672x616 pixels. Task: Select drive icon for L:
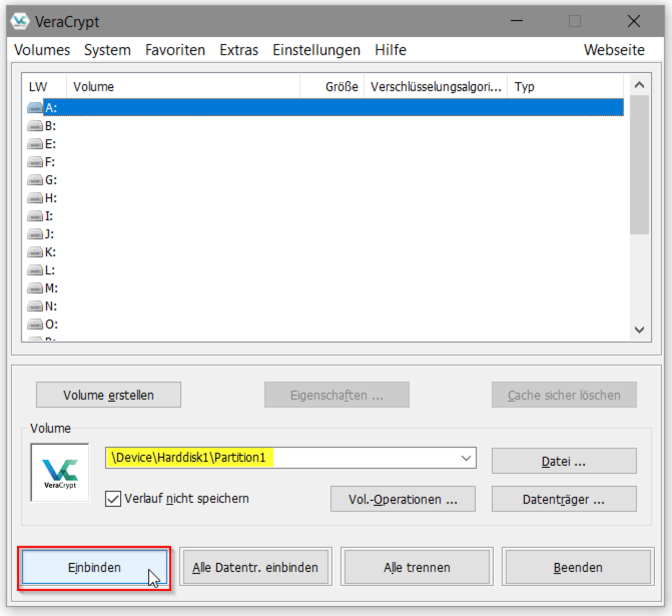(35, 270)
